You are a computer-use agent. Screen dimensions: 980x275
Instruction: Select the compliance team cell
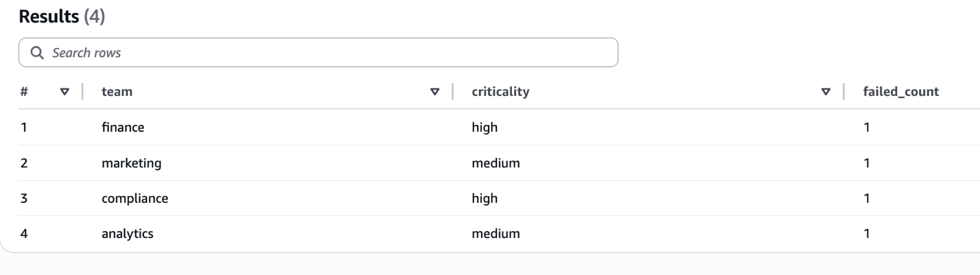tap(135, 198)
